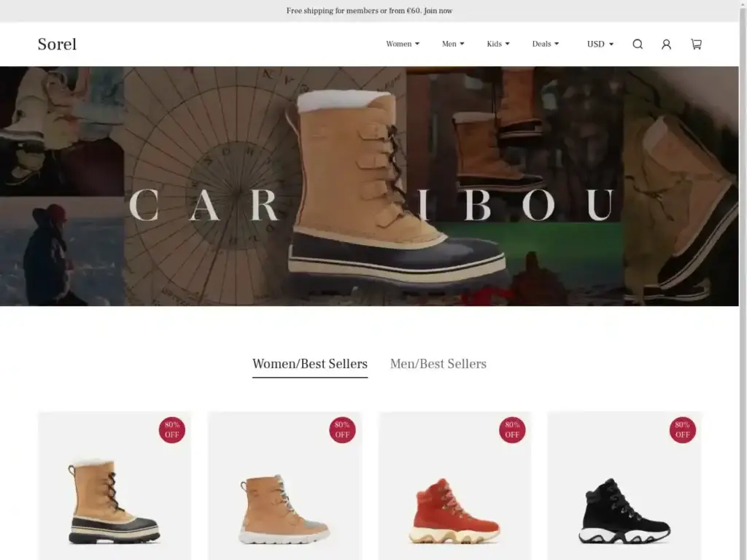The height and width of the screenshot is (560, 747).
Task: Open the Women navigation dropdown
Action: 402,44
